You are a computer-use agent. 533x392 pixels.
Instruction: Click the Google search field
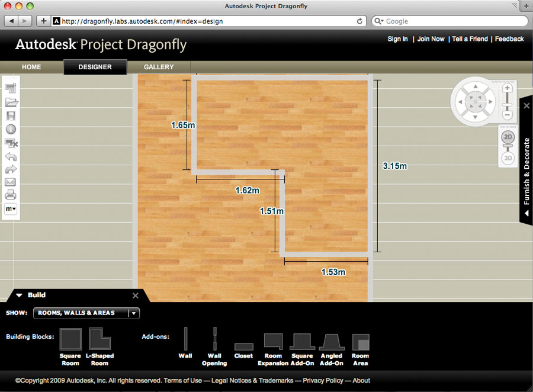tap(449, 21)
